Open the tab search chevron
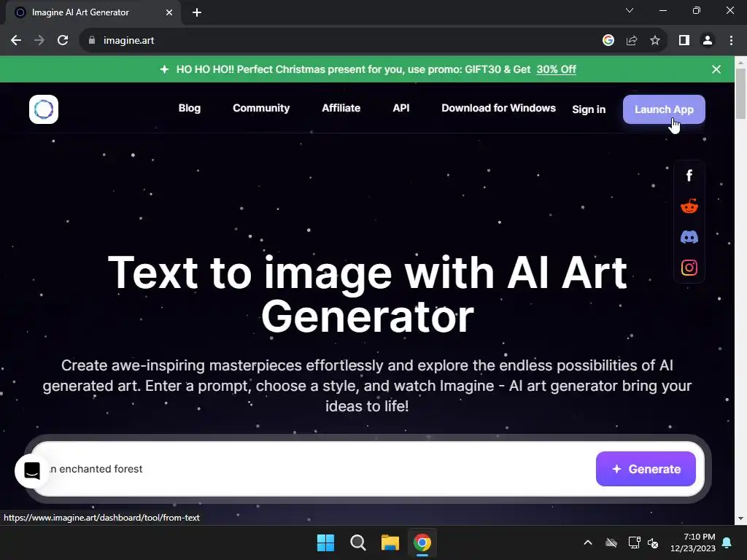Image resolution: width=747 pixels, height=560 pixels. click(x=630, y=10)
